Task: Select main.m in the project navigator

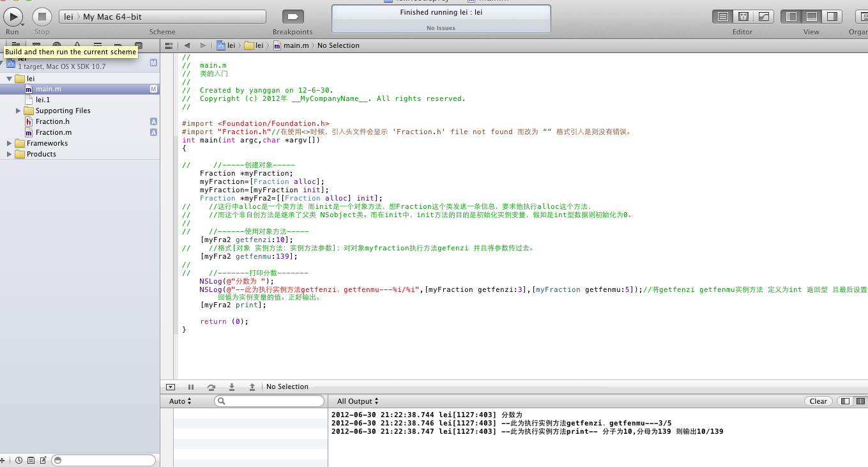Action: point(80,89)
